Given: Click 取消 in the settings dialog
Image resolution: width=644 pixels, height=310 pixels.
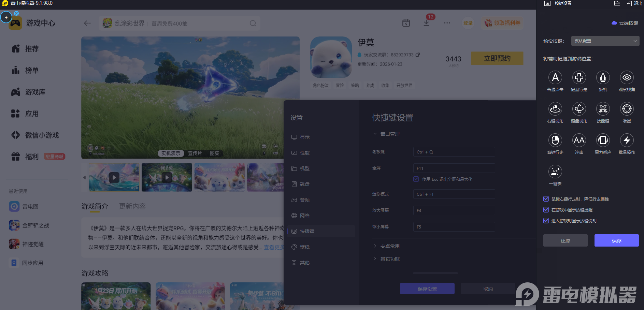Looking at the screenshot, I should pyautogui.click(x=488, y=289).
